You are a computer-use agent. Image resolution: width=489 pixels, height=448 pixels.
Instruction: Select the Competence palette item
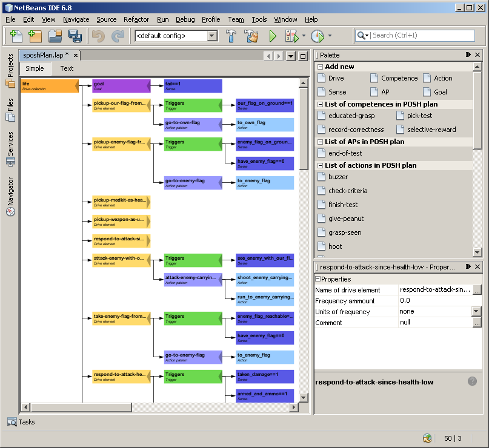(394, 78)
